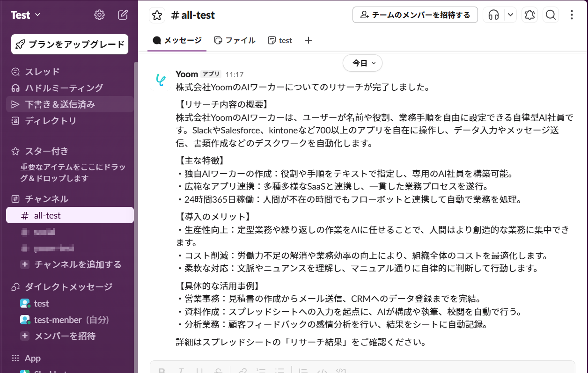This screenshot has height=373, width=588.
Task: Add a new tab with the plus icon
Action: click(x=308, y=40)
